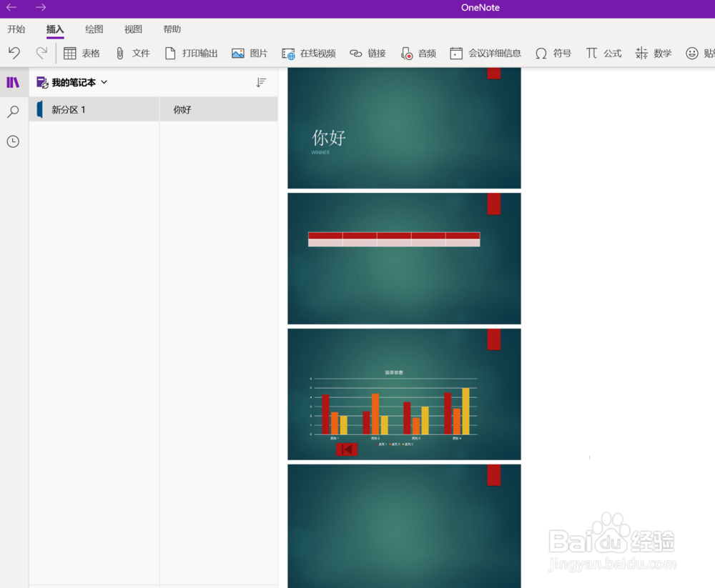Go forward with the right arrow
The height and width of the screenshot is (588, 715).
41,7
